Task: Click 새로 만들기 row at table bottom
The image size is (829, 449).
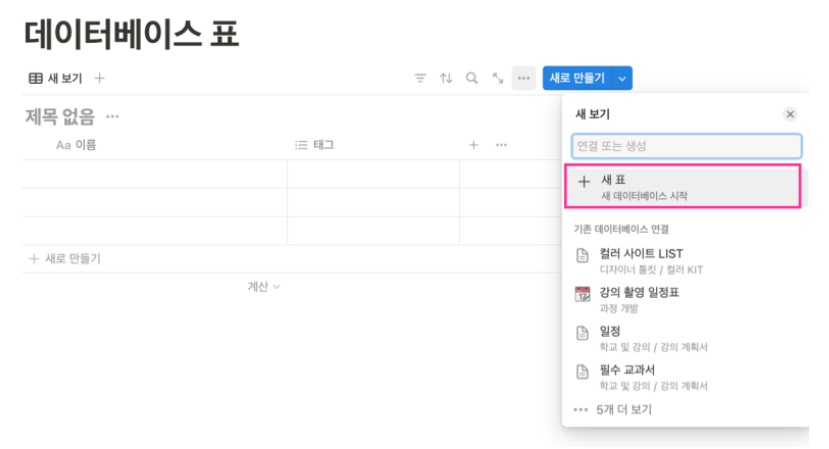Action: pyautogui.click(x=65, y=259)
